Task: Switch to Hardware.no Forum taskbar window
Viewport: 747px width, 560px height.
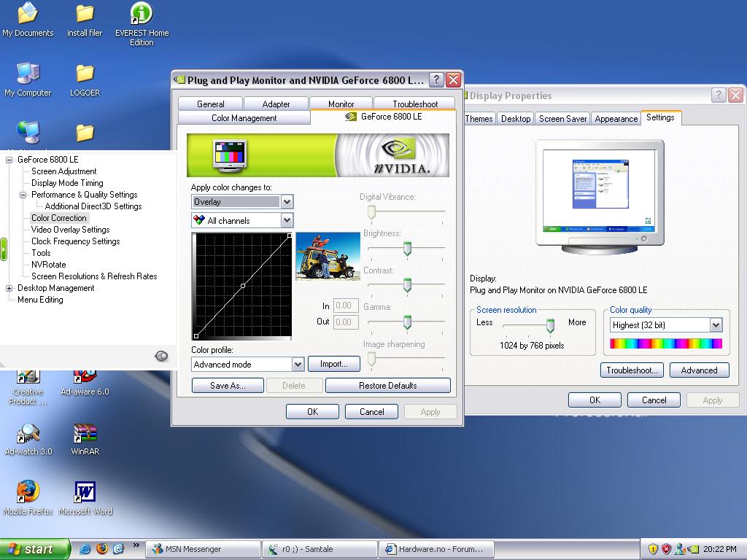Action: [x=436, y=549]
